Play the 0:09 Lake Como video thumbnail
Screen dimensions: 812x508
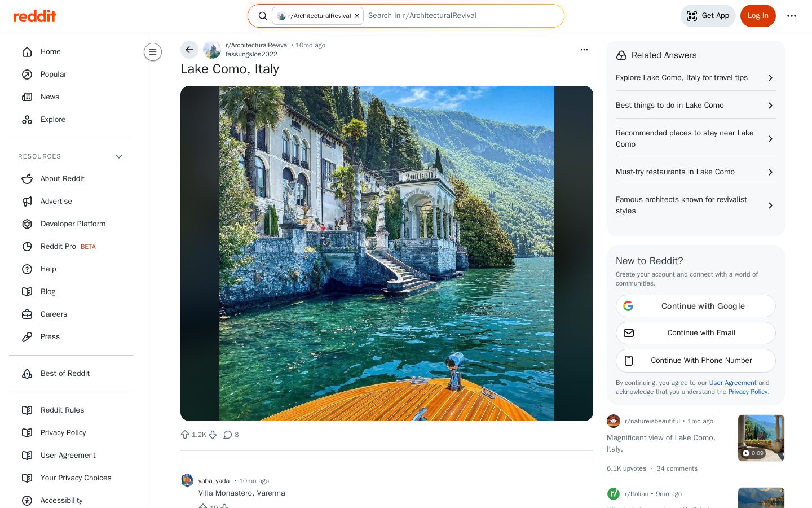click(761, 438)
